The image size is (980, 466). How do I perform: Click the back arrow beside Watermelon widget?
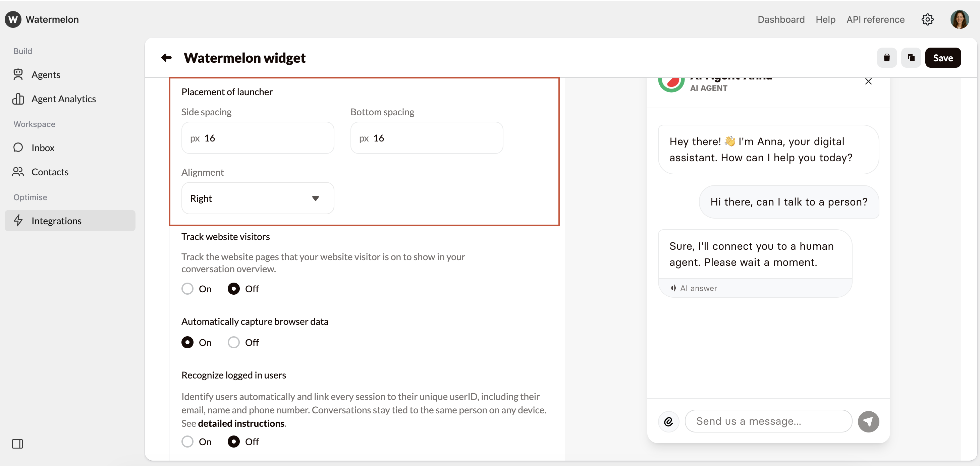pyautogui.click(x=166, y=58)
